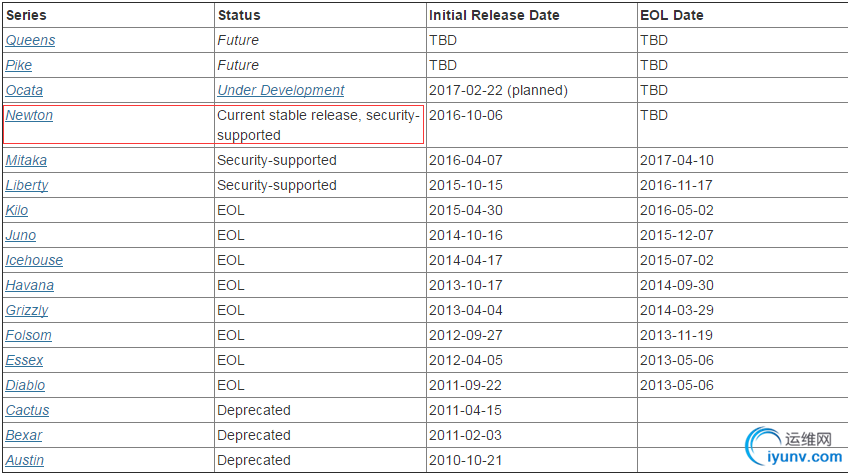Go to the Juno series link
Screen dimensions: 848x473
point(20,235)
